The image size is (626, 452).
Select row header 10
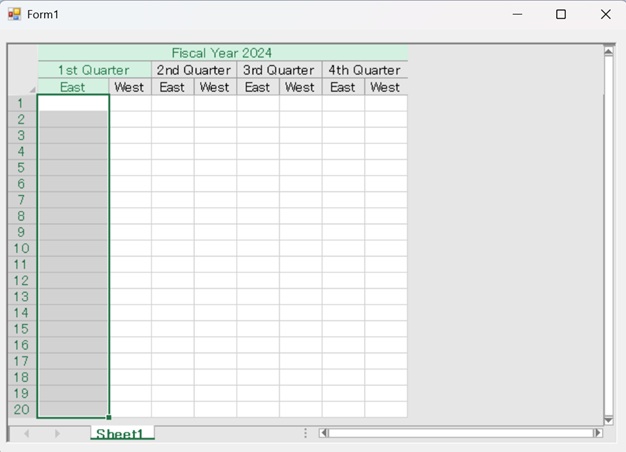(22, 248)
